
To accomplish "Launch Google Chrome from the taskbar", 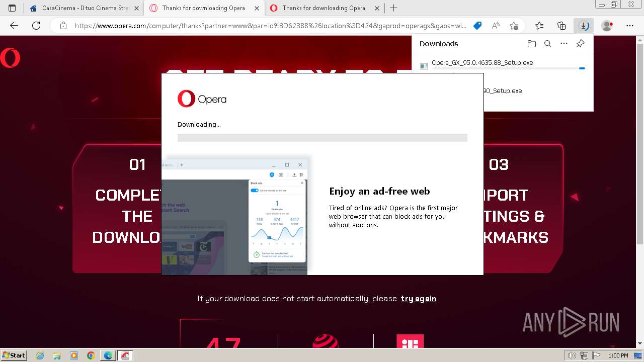I will pos(91,355).
